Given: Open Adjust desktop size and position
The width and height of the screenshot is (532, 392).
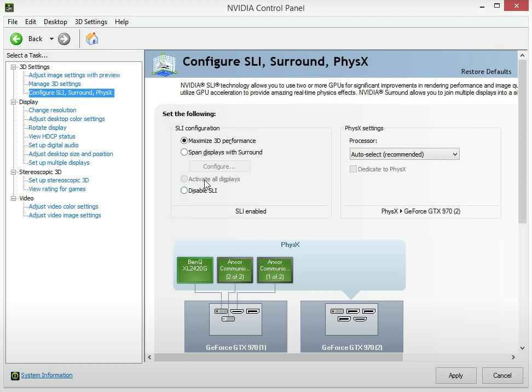Looking at the screenshot, I should (71, 154).
